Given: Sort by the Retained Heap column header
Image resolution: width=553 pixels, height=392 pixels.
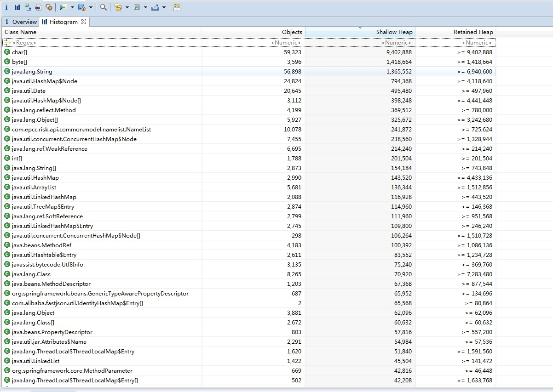Looking at the screenshot, I should (x=455, y=32).
